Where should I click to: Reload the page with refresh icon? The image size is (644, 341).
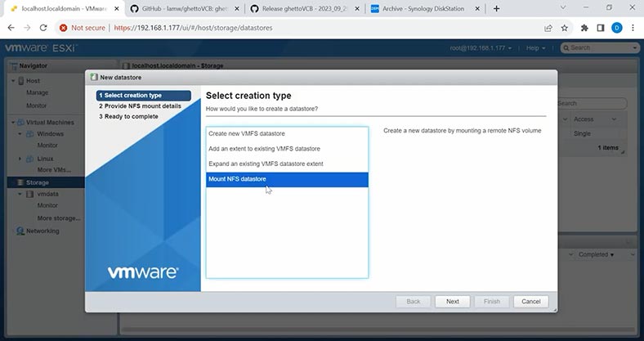pos(43,28)
